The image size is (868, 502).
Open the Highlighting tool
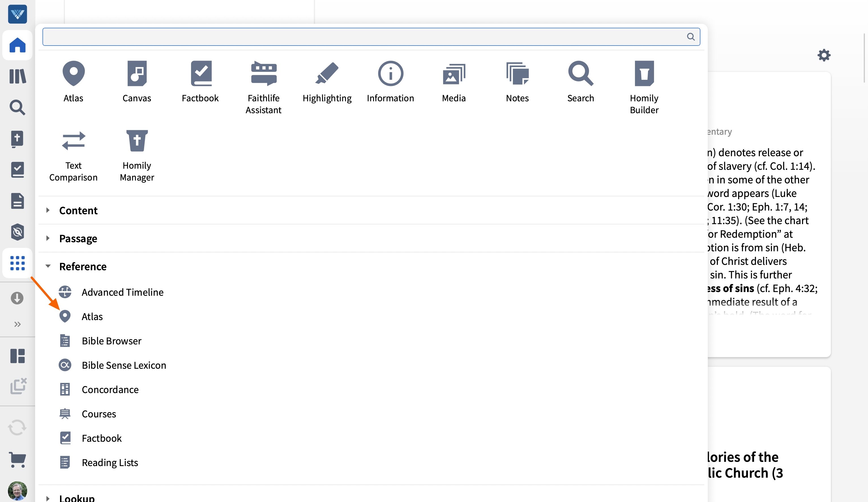tap(326, 81)
